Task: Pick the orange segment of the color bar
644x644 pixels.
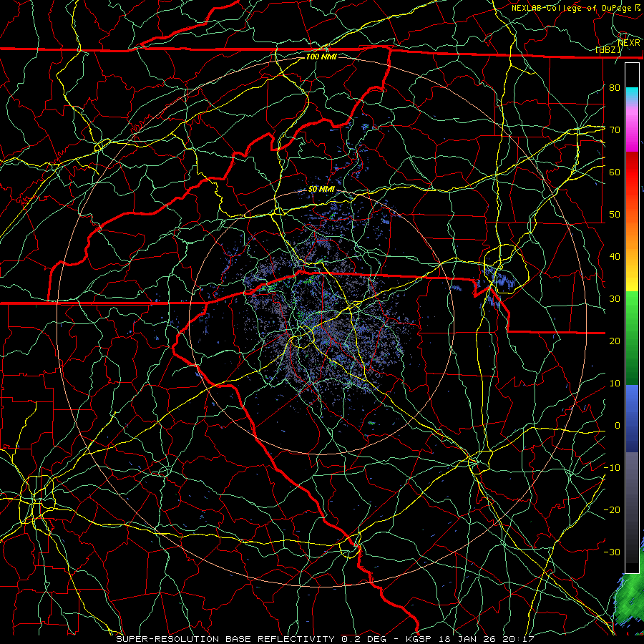Action: 632,234
